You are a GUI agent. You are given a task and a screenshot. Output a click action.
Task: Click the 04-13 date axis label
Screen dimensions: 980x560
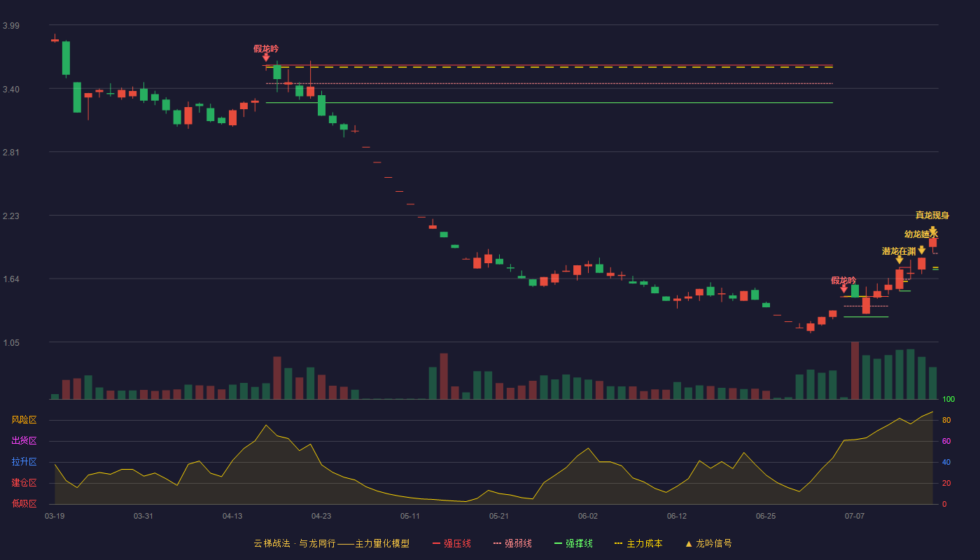(232, 516)
